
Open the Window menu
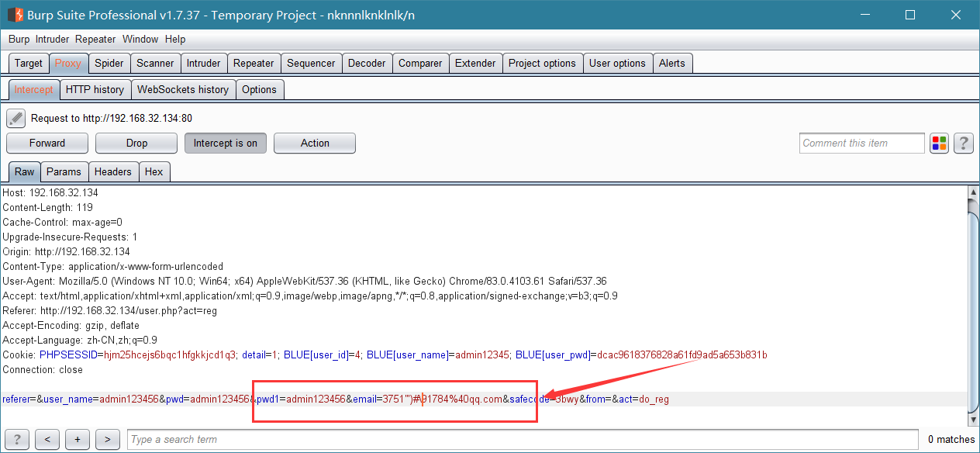click(140, 39)
